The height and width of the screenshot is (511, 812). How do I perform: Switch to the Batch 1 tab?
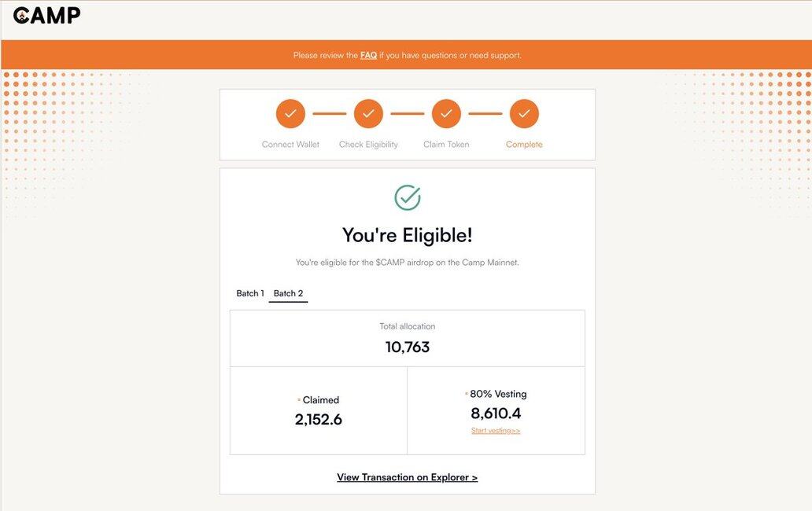click(x=250, y=293)
